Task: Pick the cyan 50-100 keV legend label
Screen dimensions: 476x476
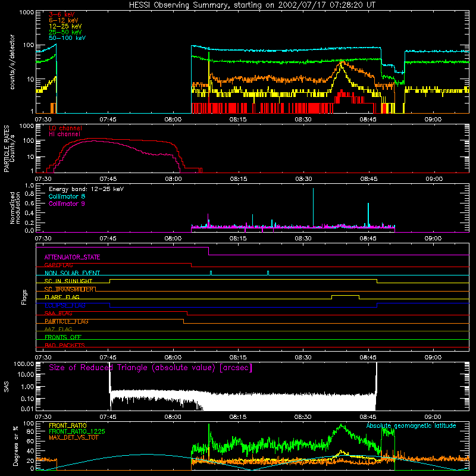Action: pyautogui.click(x=67, y=38)
